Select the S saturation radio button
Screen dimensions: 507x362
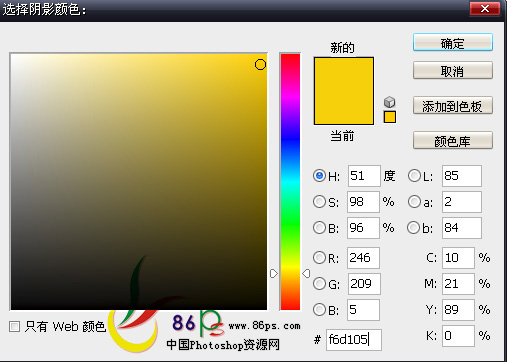pos(319,201)
